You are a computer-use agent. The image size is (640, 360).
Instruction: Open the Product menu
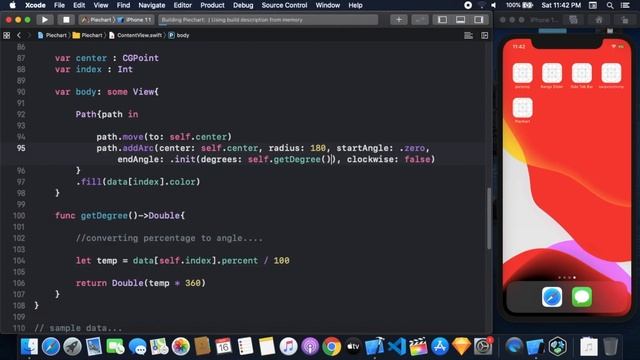(212, 5)
